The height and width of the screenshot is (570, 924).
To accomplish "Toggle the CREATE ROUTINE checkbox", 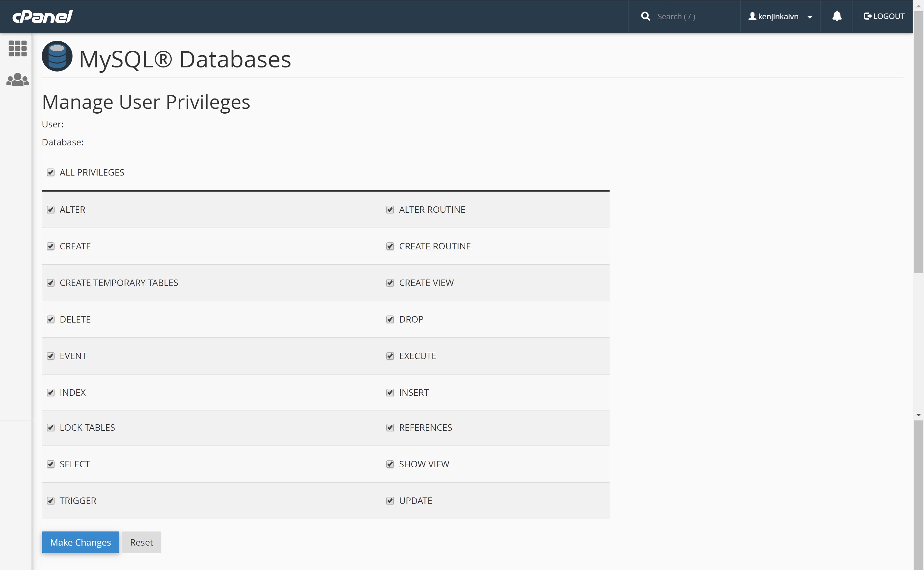I will (x=390, y=246).
